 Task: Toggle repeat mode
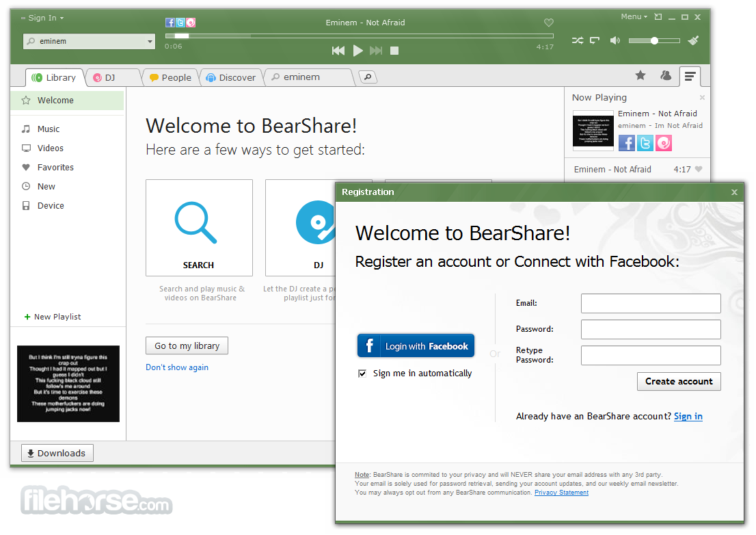pos(594,40)
